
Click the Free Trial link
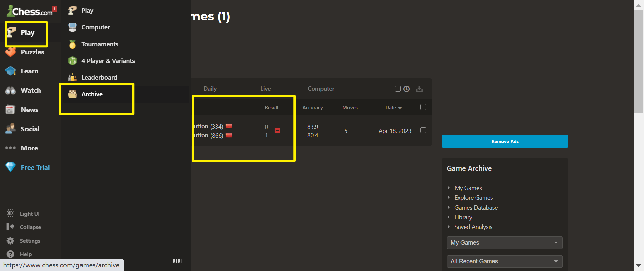35,167
